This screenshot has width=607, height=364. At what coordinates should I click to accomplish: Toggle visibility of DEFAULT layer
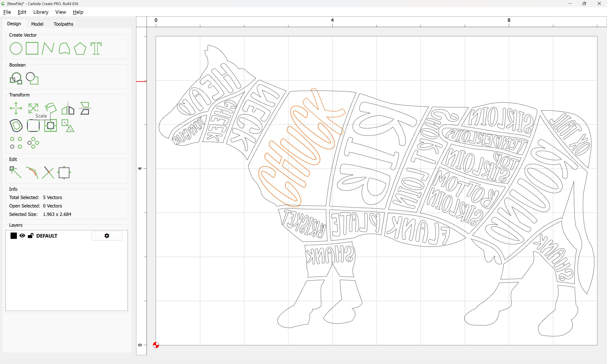pyautogui.click(x=22, y=236)
